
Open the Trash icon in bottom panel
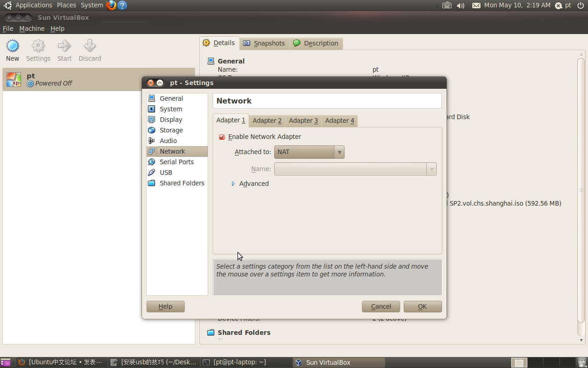[582, 362]
